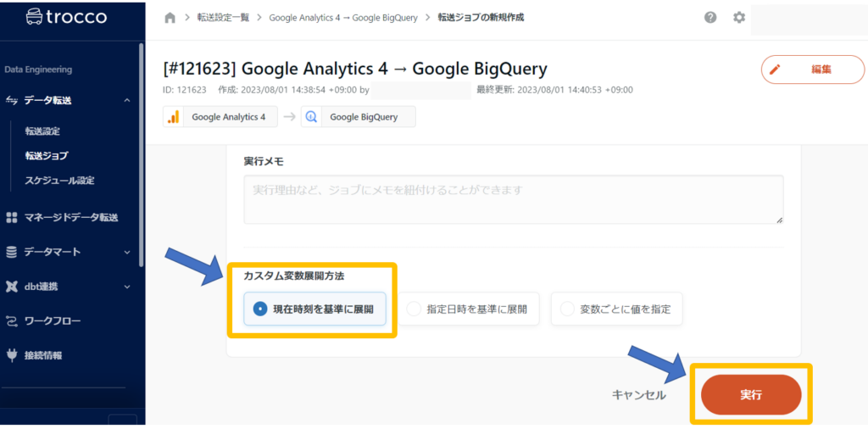Open スケジュール設定 in the sidebar
868x429 pixels.
coord(59,181)
